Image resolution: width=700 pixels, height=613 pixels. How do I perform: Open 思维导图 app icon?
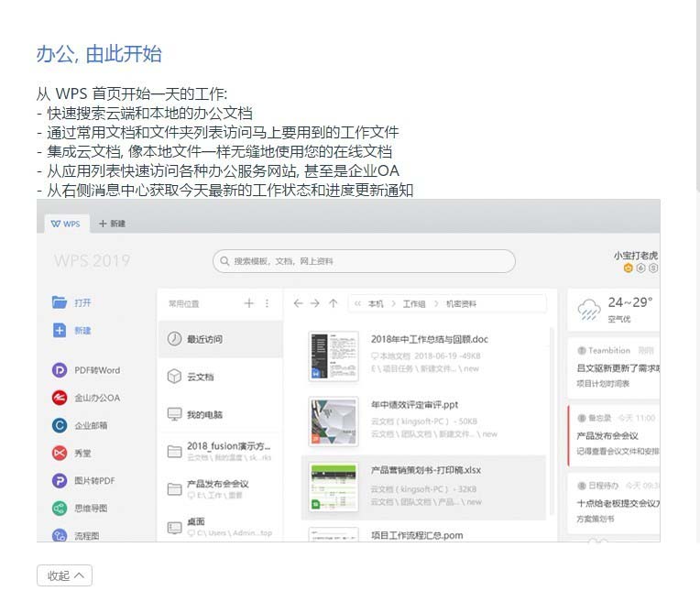point(60,508)
